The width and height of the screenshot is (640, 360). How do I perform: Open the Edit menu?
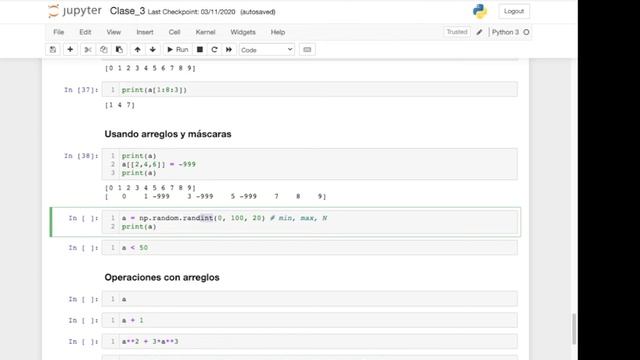(85, 32)
